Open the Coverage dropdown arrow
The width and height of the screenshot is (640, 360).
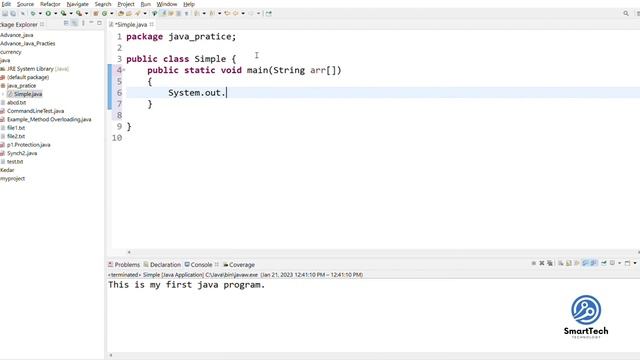pos(71,13)
